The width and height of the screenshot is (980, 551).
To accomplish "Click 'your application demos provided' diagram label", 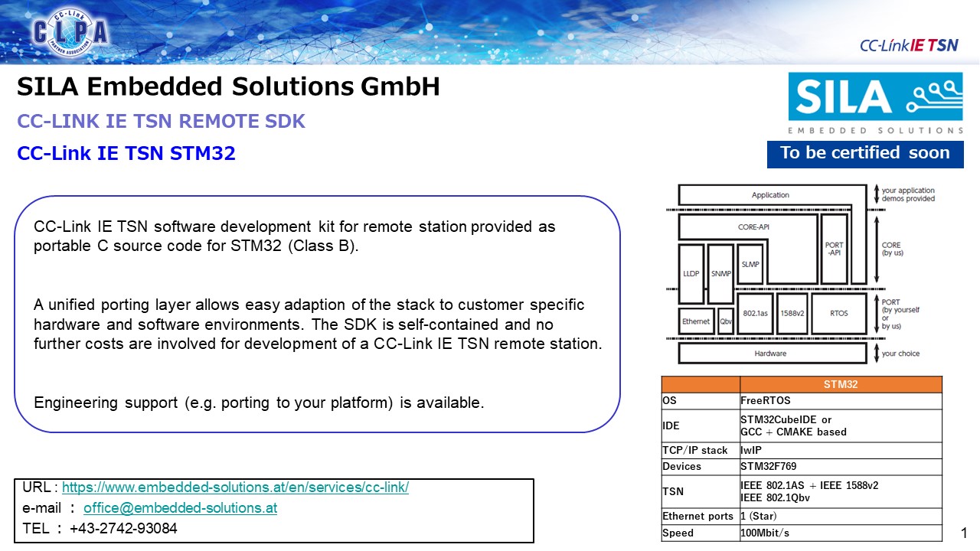I will coord(908,194).
